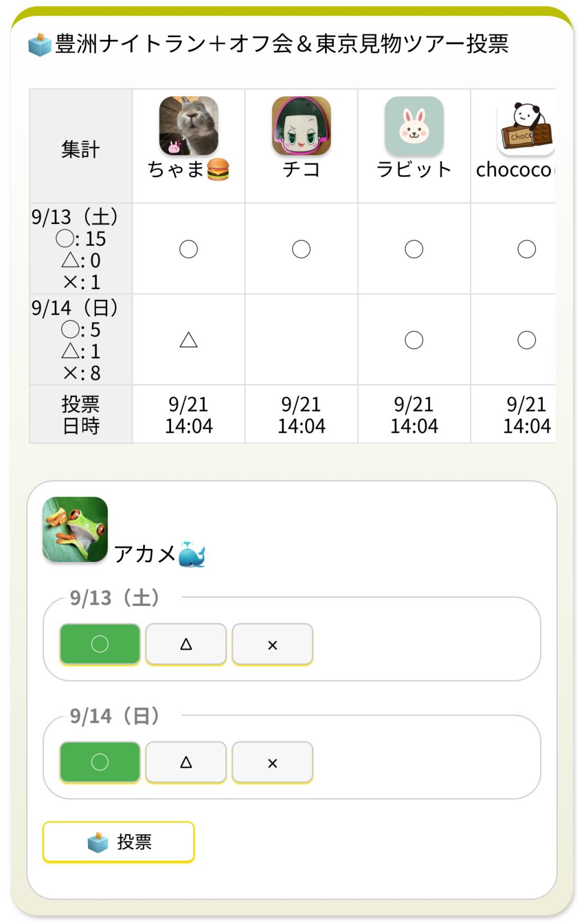This screenshot has width=584, height=924.
Task: Tap アカメ's red-eyed tree frog avatar
Action: (75, 530)
